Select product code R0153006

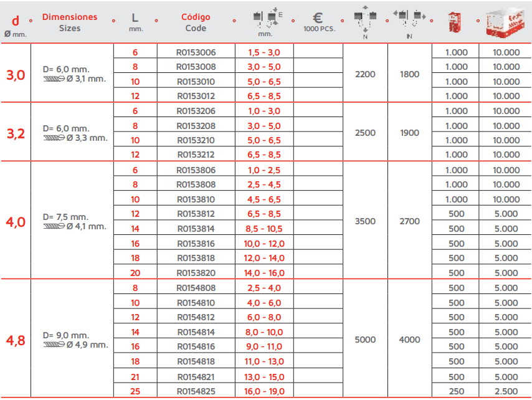196,52
